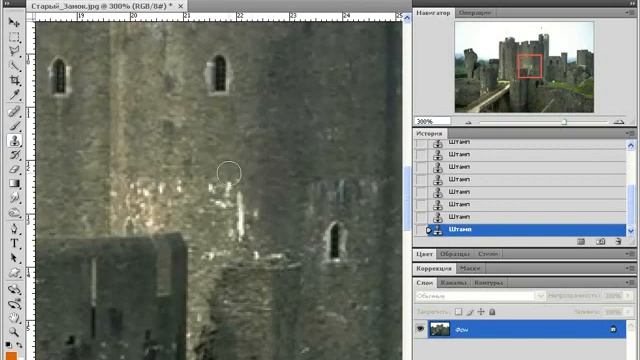Select the Move tool
The width and height of the screenshot is (640, 360).
click(14, 22)
